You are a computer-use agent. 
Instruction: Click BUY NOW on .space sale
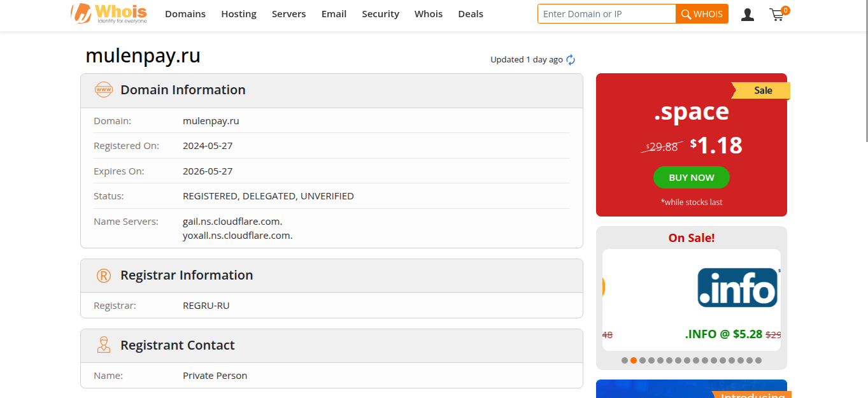[691, 178]
